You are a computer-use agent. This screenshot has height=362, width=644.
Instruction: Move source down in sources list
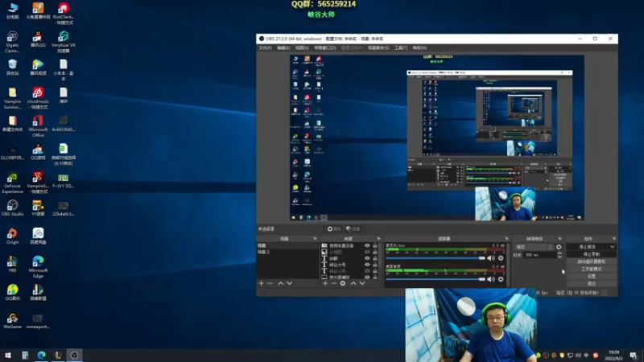pos(362,283)
